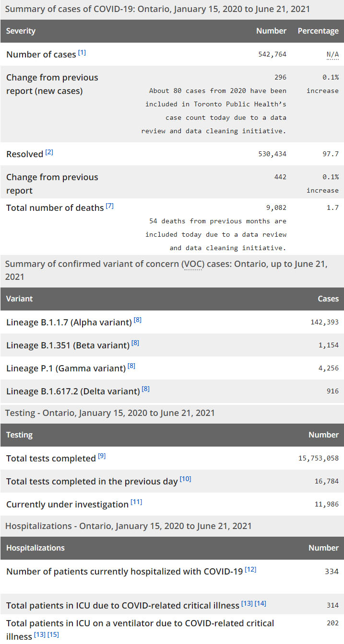Open footnote 1 beside Number of cases
The image size is (344, 644).
(82, 53)
